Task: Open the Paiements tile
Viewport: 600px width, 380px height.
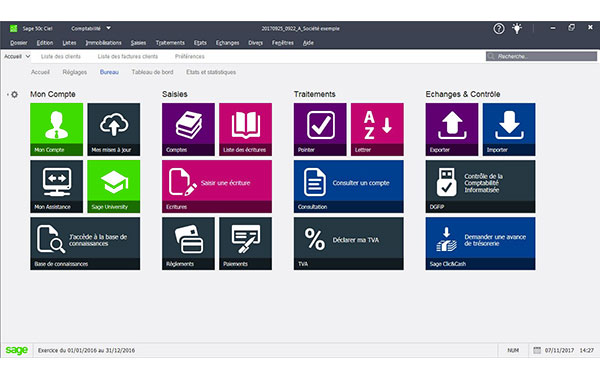Action: click(246, 243)
